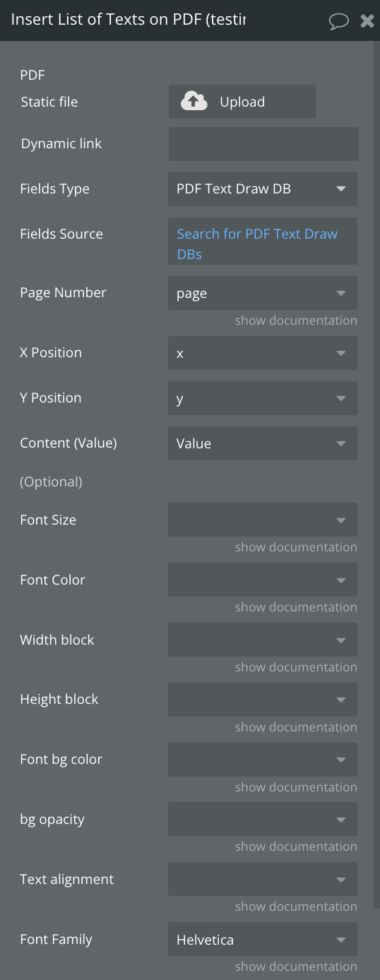Click the cloud upload icon
380x980 pixels.
tap(194, 102)
